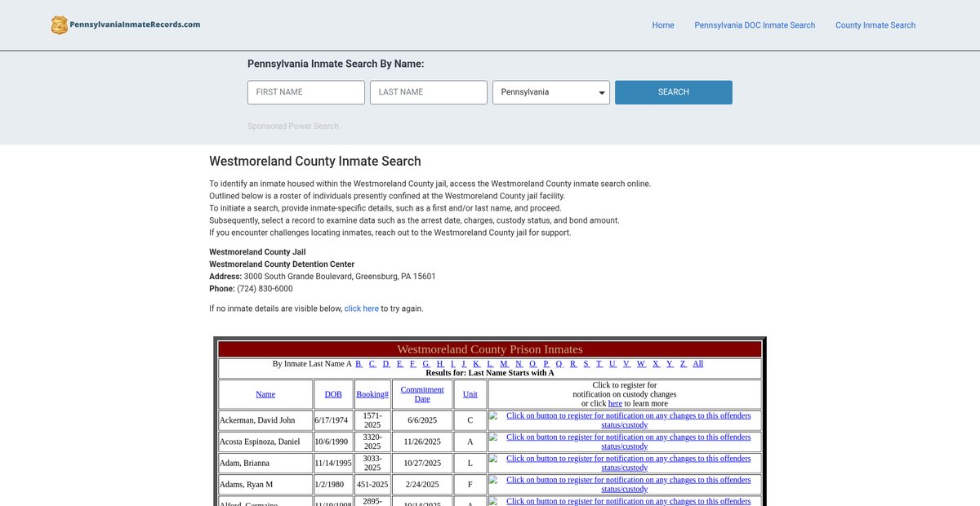Register for notifications on Ackerman, David John
The image size is (980, 506).
[625, 420]
